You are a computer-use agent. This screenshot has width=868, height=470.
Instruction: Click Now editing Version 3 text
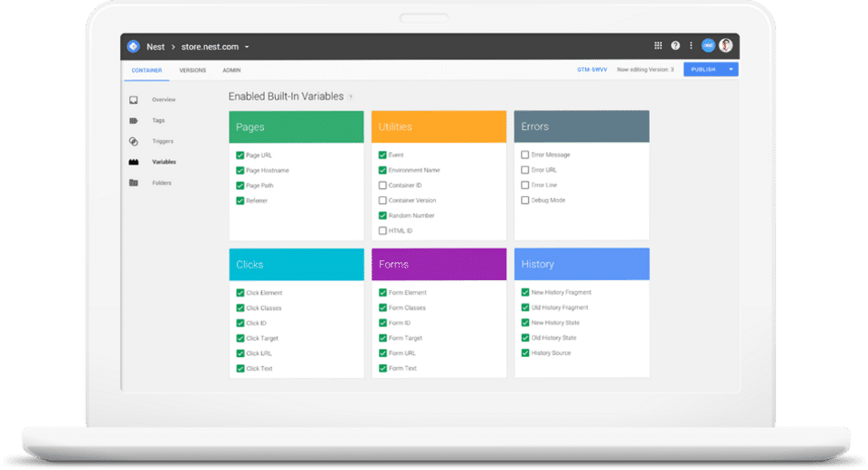tap(646, 70)
